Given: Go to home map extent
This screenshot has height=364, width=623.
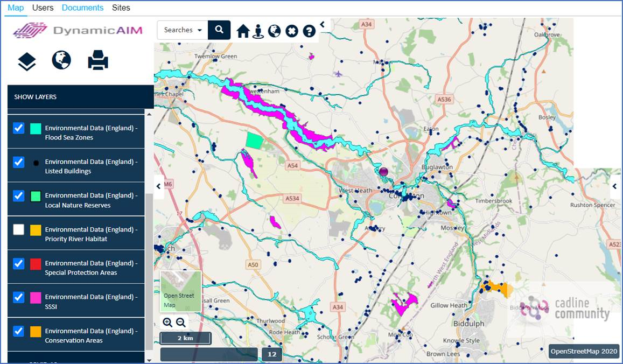Looking at the screenshot, I should point(243,31).
